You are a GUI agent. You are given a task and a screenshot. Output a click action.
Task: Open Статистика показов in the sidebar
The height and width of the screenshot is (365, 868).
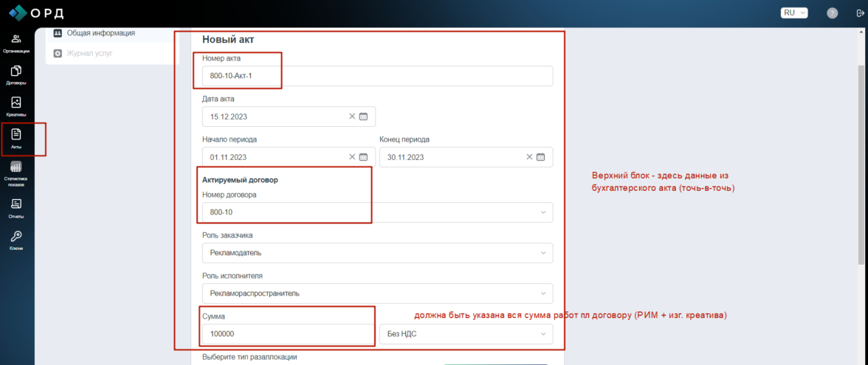point(16,174)
